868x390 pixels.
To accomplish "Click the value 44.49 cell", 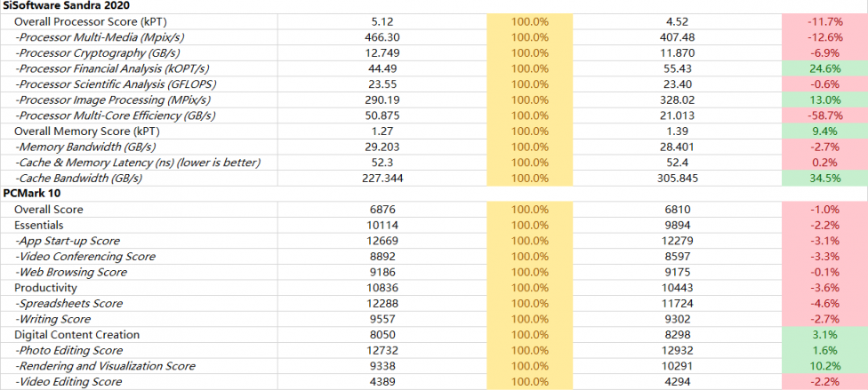I will tap(382, 68).
